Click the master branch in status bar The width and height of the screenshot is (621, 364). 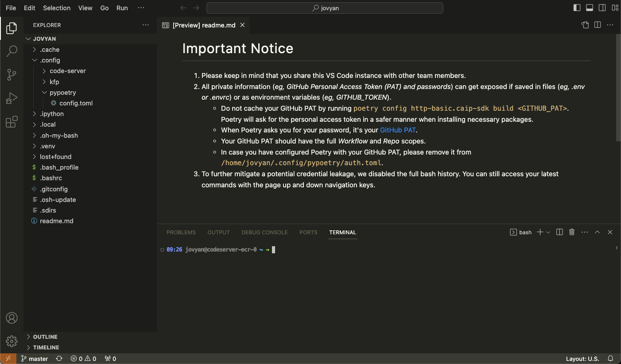tap(35, 359)
